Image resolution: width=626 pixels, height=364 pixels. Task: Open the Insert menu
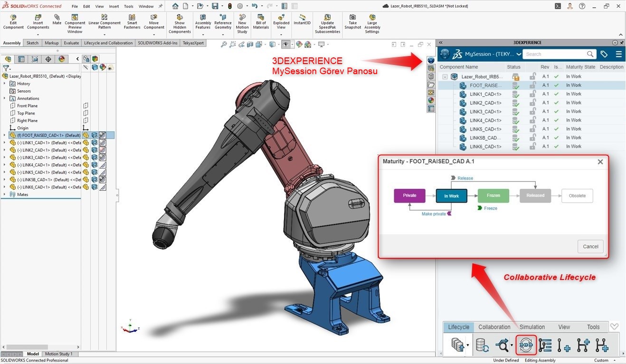click(114, 7)
